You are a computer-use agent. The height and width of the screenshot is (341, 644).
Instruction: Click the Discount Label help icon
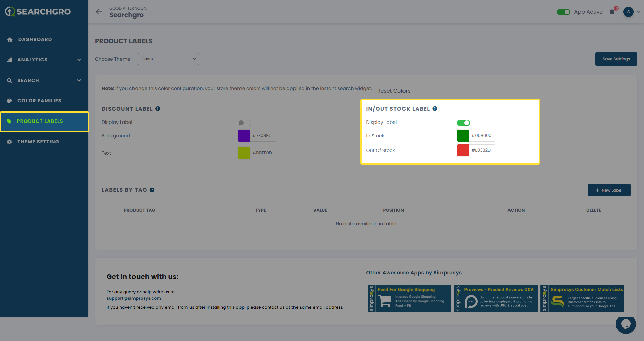[158, 109]
